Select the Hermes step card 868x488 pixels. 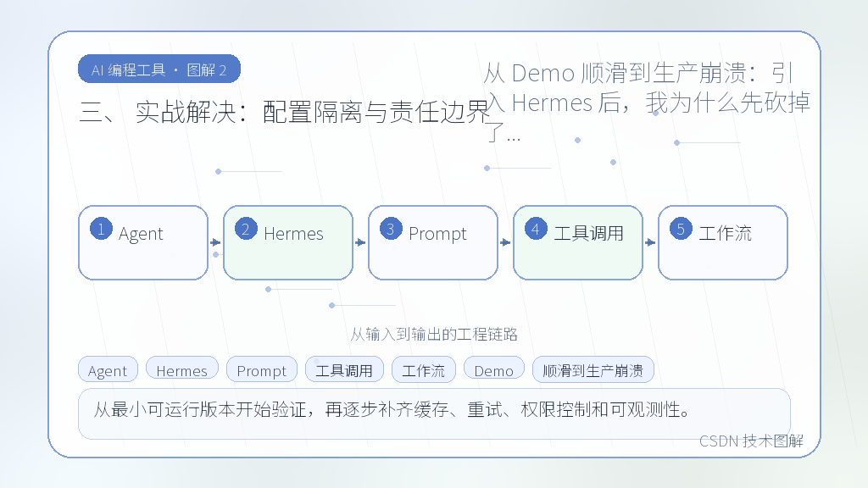[288, 243]
